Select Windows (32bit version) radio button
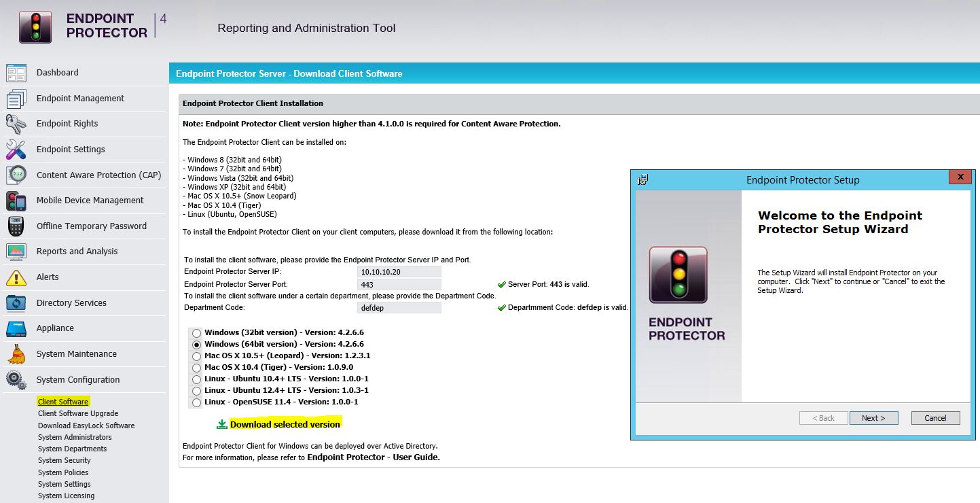Screen dimensions: 980x503 (196, 334)
